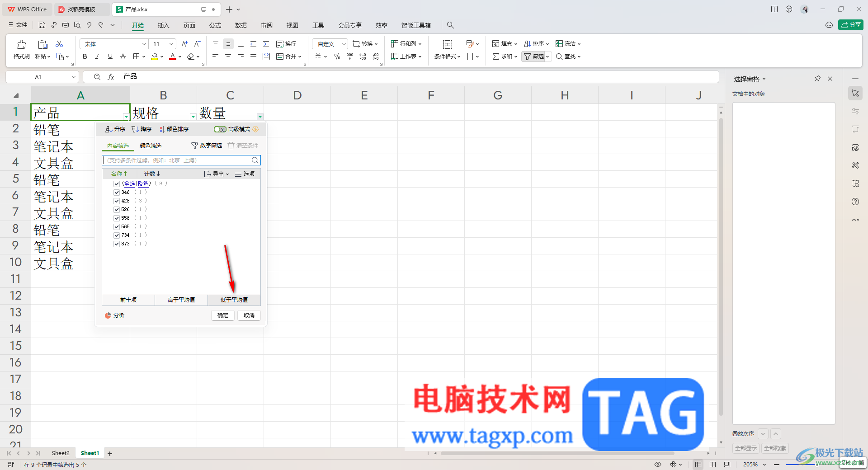Open the font name dropdown showing 宋体
868x470 pixels.
click(x=144, y=44)
